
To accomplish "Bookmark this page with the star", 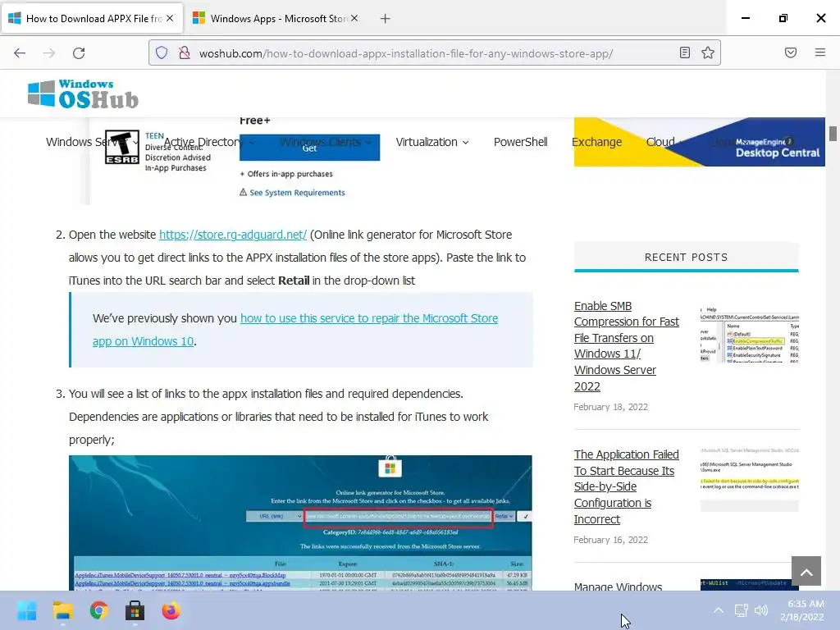I will click(x=708, y=52).
